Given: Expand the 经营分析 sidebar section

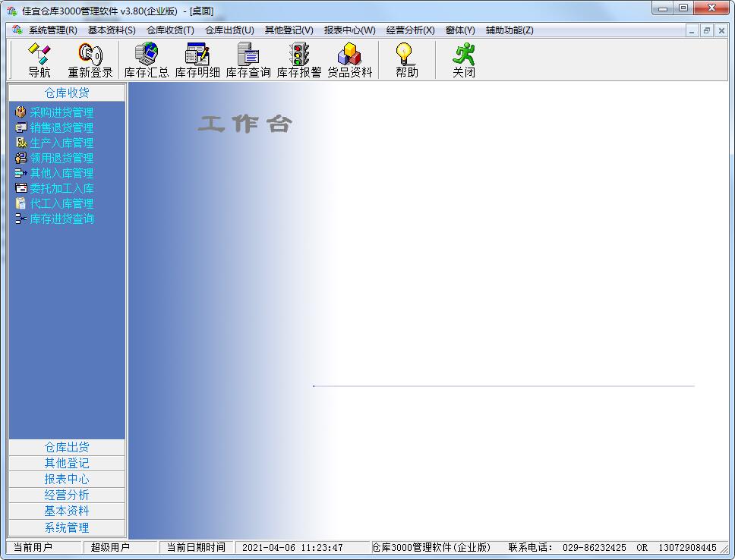Looking at the screenshot, I should point(67,495).
